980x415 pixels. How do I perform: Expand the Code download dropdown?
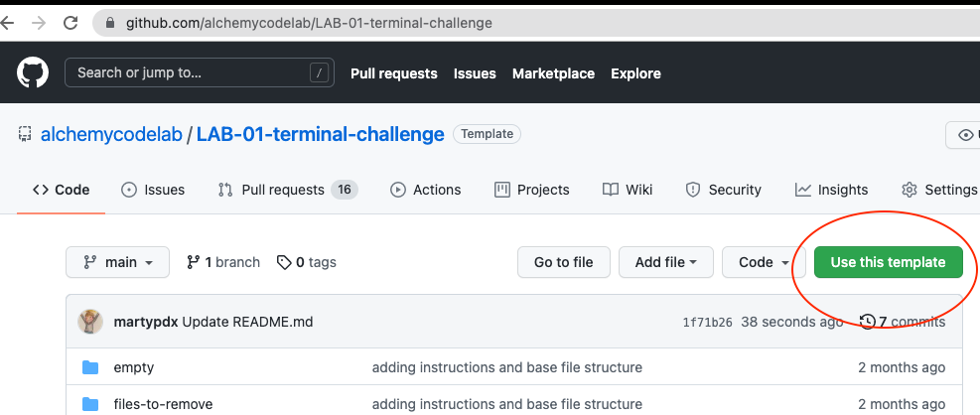pyautogui.click(x=763, y=262)
